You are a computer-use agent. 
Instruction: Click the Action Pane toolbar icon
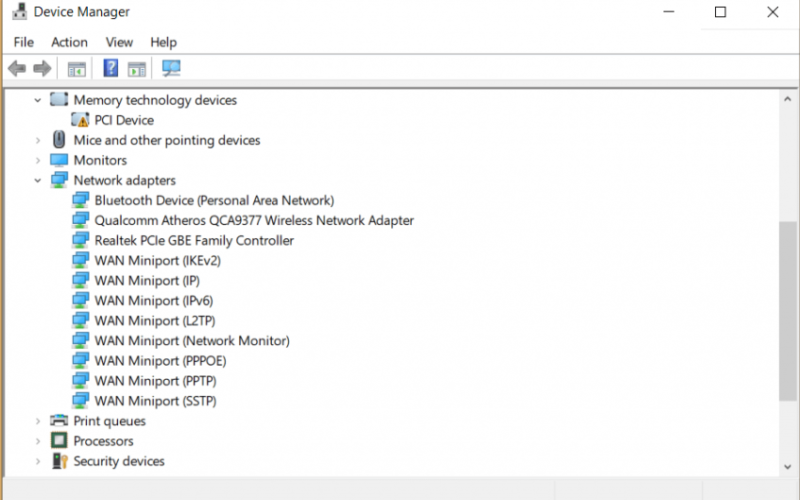click(x=137, y=68)
